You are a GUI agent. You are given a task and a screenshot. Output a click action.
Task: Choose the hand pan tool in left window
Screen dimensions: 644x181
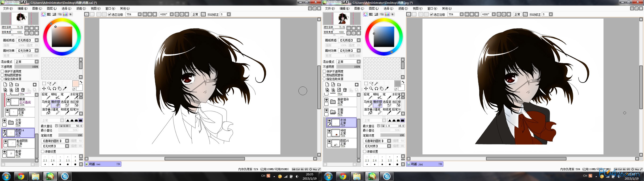tap(59, 89)
